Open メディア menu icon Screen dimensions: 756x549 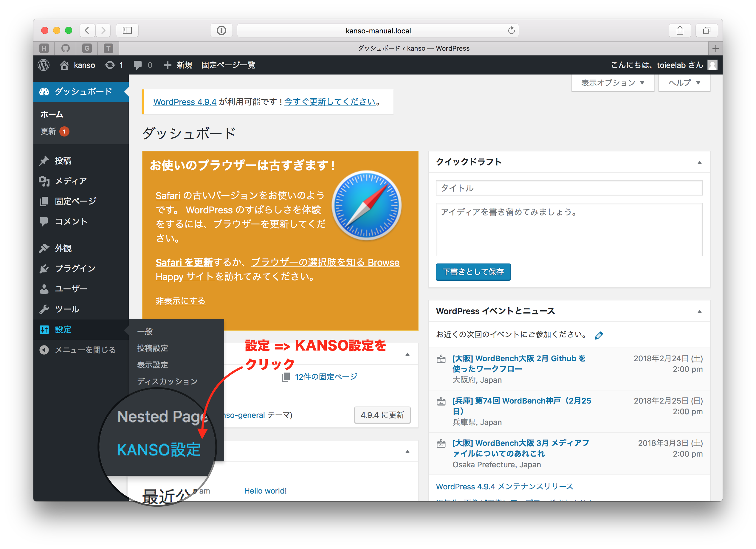click(x=44, y=181)
